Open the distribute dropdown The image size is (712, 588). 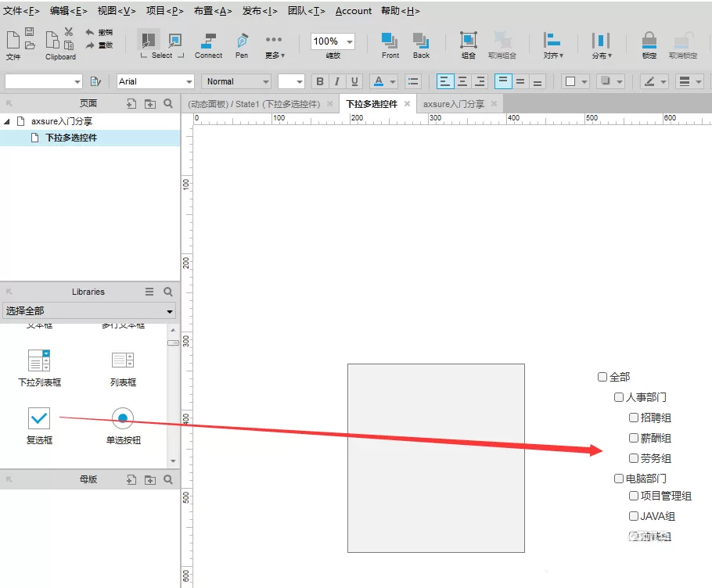[x=601, y=45]
